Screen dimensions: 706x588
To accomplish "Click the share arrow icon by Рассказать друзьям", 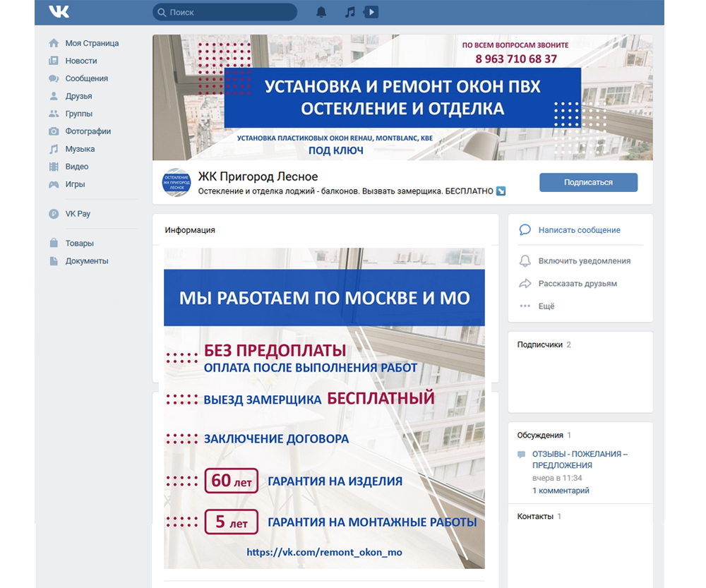I will (x=525, y=283).
